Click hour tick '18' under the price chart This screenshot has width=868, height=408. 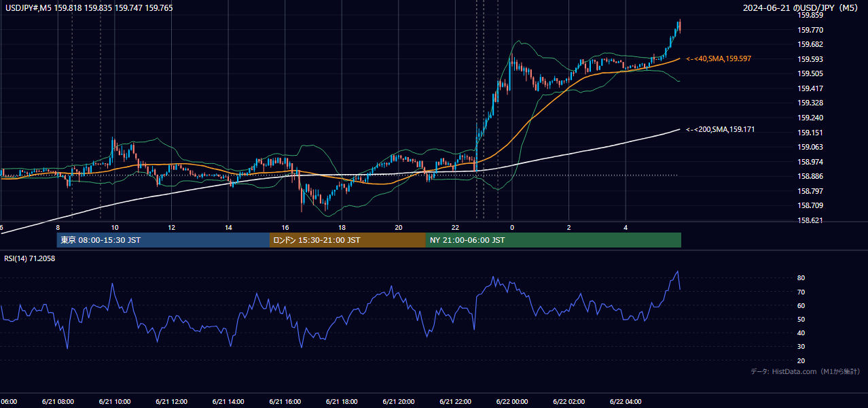(x=342, y=228)
